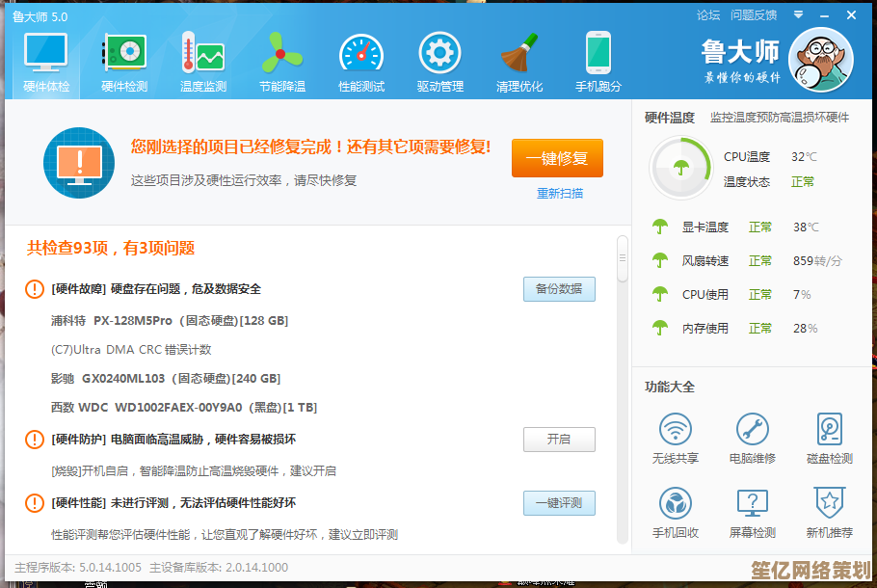Click the 重新扫描 rescan link
This screenshot has height=588, width=877.
(560, 194)
